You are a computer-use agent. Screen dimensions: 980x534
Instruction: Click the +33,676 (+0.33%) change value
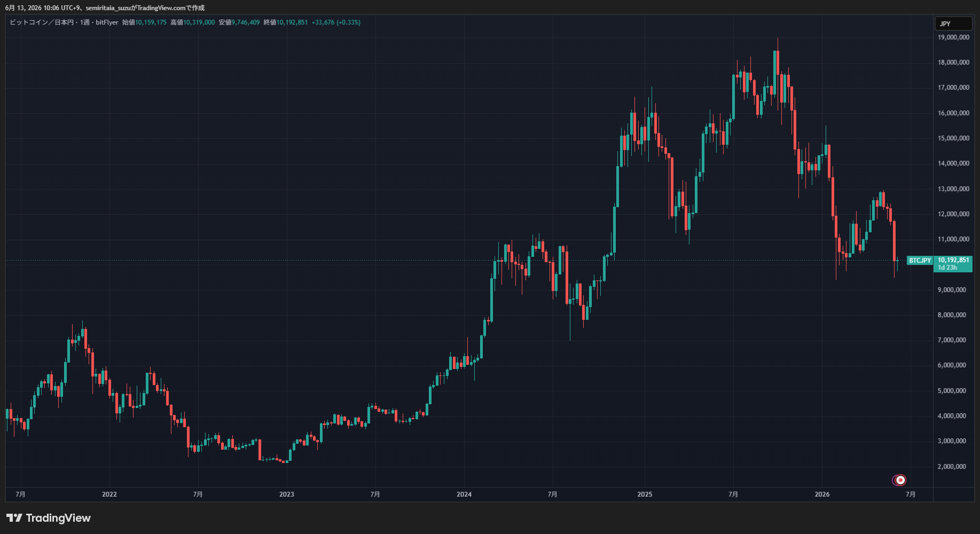336,22
